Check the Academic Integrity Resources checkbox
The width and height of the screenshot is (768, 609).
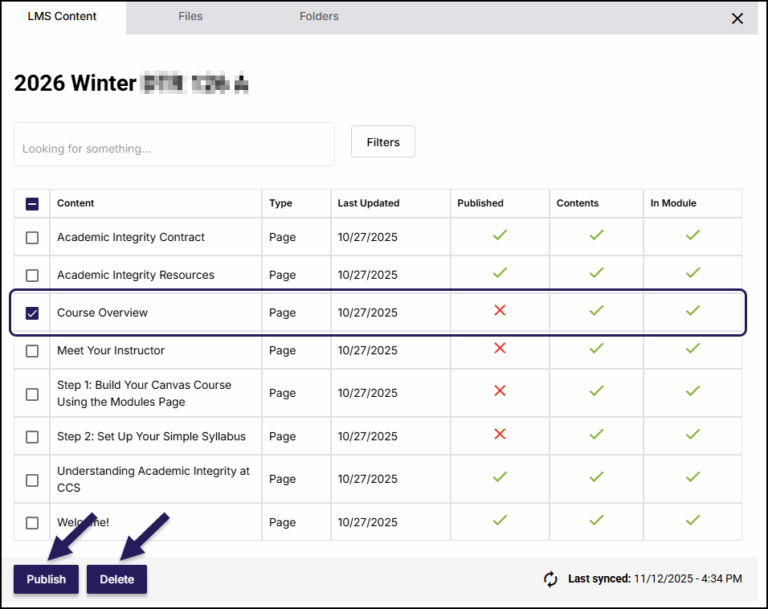click(x=32, y=275)
